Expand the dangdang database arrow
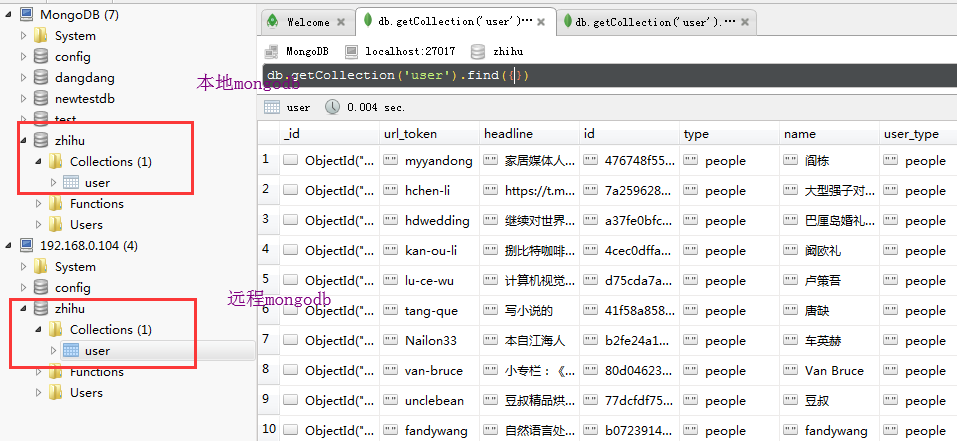The height and width of the screenshot is (441, 957). (x=23, y=77)
